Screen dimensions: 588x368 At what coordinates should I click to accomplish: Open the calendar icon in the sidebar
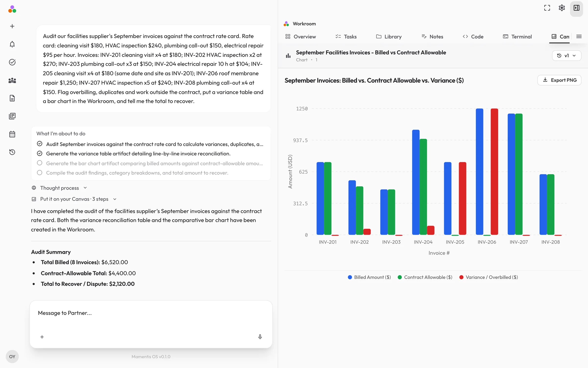click(12, 134)
